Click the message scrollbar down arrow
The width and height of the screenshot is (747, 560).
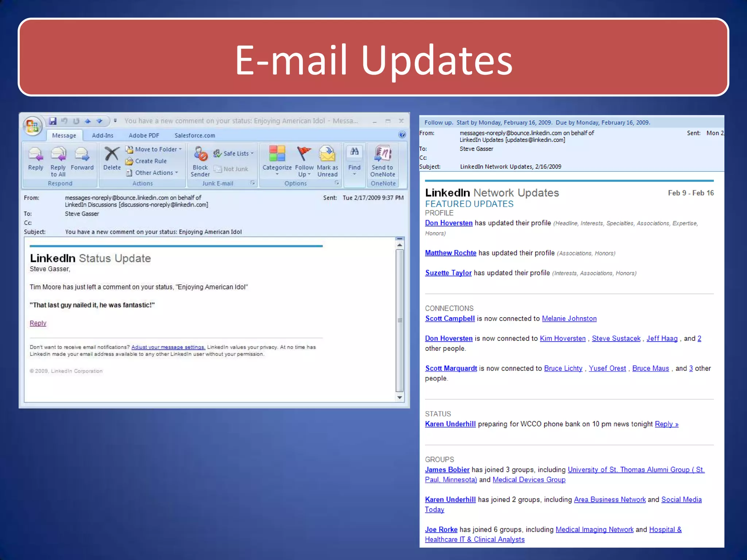click(400, 397)
